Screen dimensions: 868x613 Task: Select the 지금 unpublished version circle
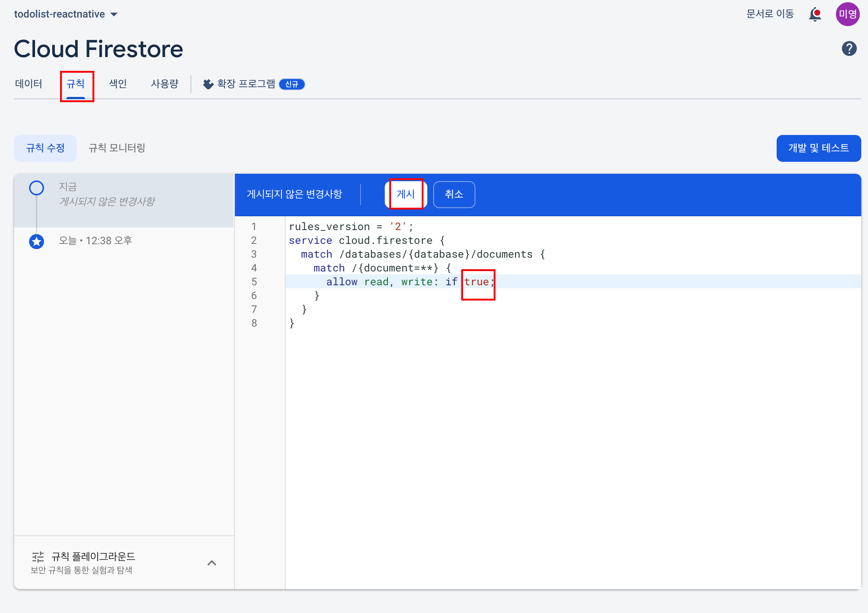pos(37,188)
